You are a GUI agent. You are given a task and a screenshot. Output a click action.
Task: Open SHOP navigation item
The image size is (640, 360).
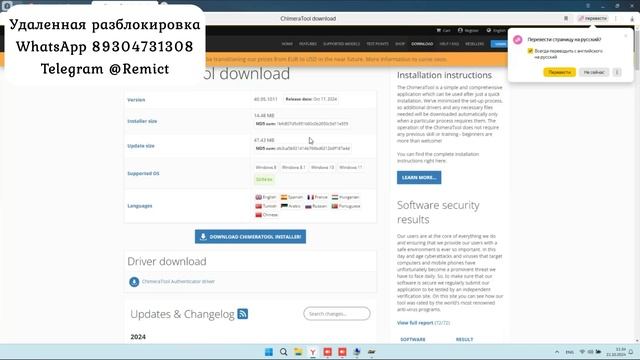(400, 44)
